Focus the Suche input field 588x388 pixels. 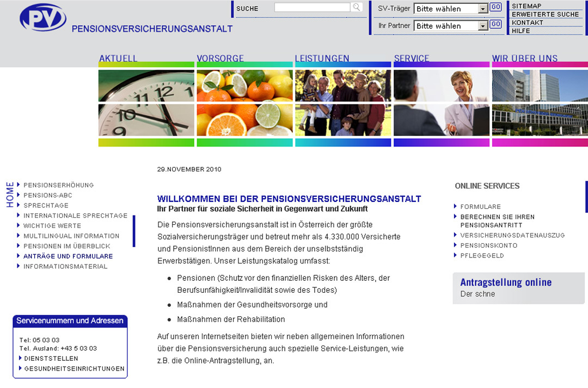(x=312, y=8)
